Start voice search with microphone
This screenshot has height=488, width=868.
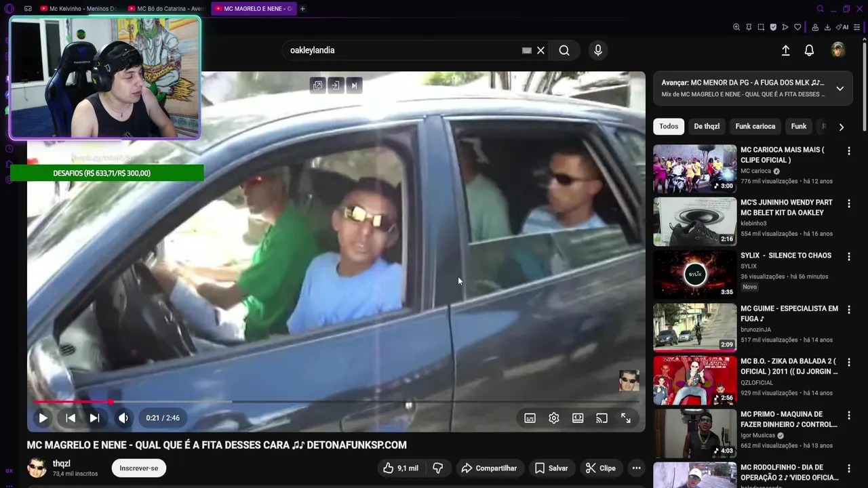coord(597,50)
